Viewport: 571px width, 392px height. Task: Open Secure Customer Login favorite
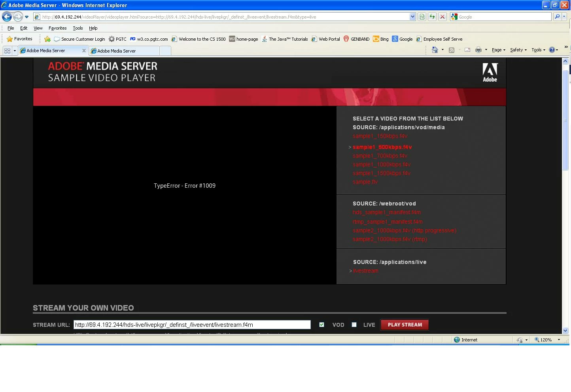point(79,39)
